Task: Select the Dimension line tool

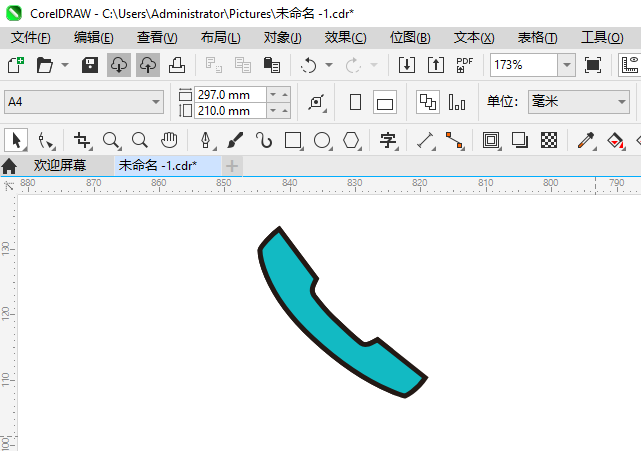Action: 425,140
